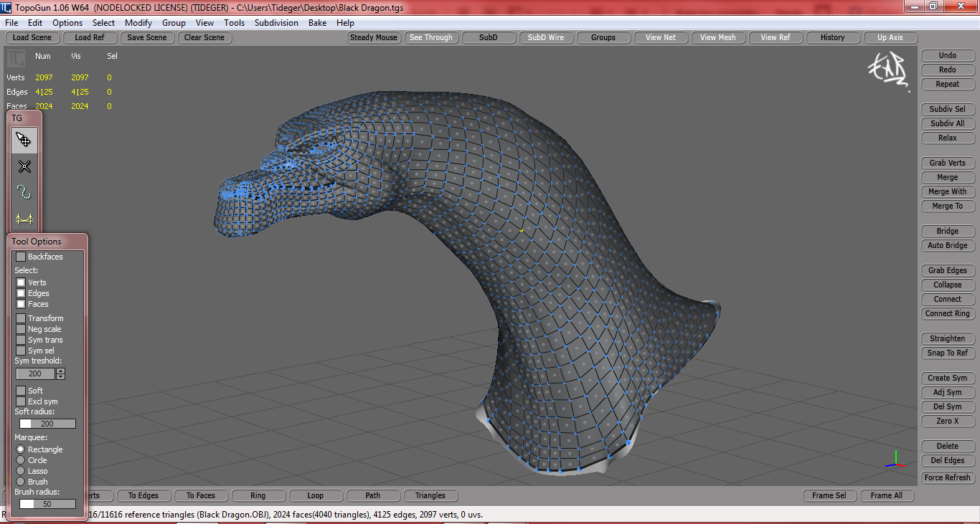Toggle the View Mesh button
The height and width of the screenshot is (524, 980).
(x=718, y=37)
